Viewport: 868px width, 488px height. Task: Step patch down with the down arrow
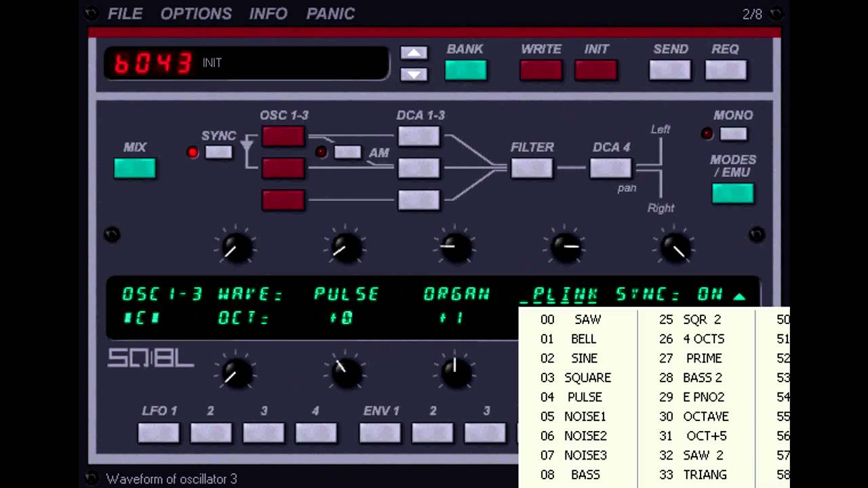click(x=414, y=74)
